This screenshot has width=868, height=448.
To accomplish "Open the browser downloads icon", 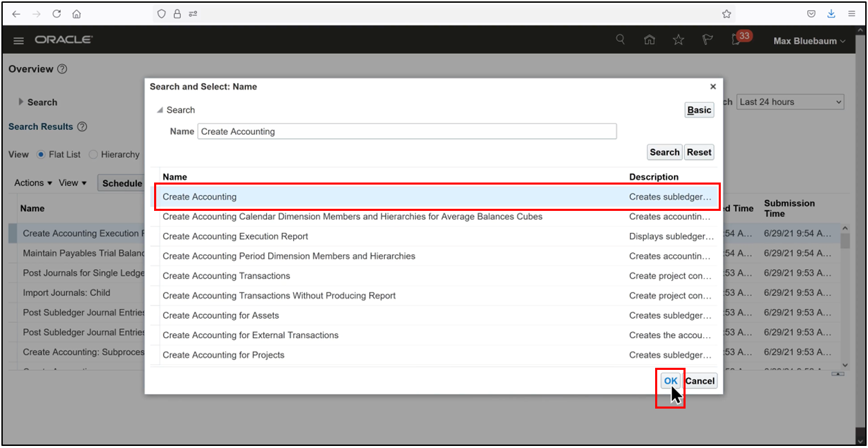I will tap(831, 14).
